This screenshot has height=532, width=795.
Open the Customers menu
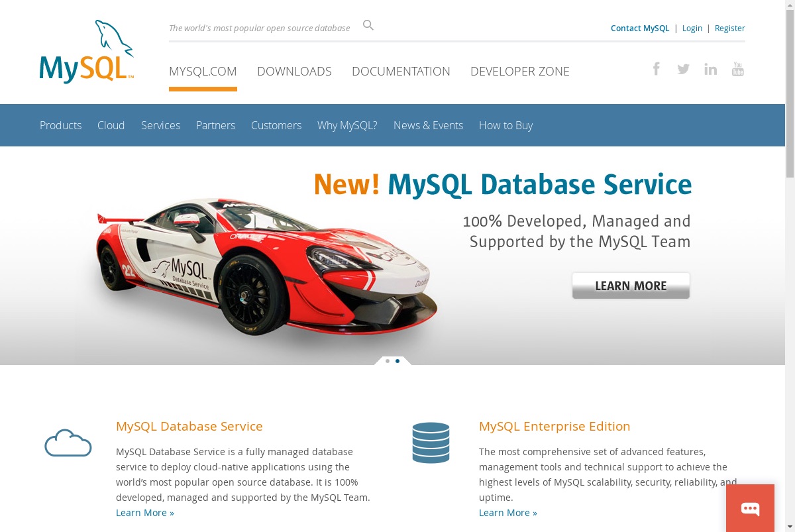click(x=276, y=125)
